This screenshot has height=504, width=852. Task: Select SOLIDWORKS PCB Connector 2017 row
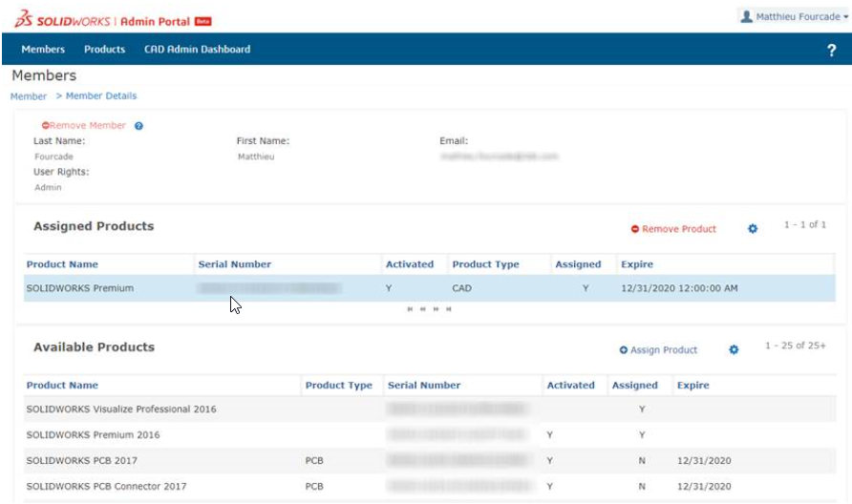click(429, 487)
